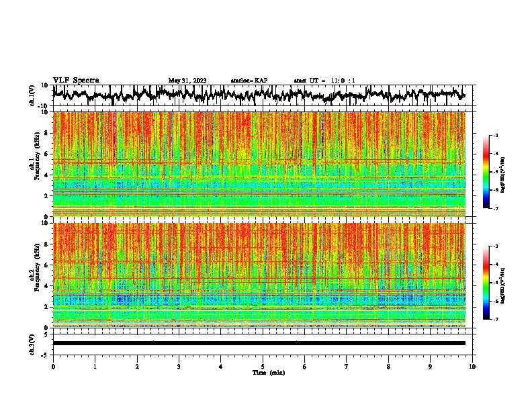Click the time axis tick label '1'
The image size is (532, 411).
pos(95,367)
